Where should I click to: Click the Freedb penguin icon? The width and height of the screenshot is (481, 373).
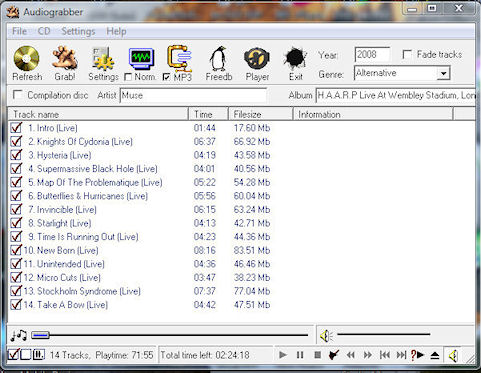point(218,59)
